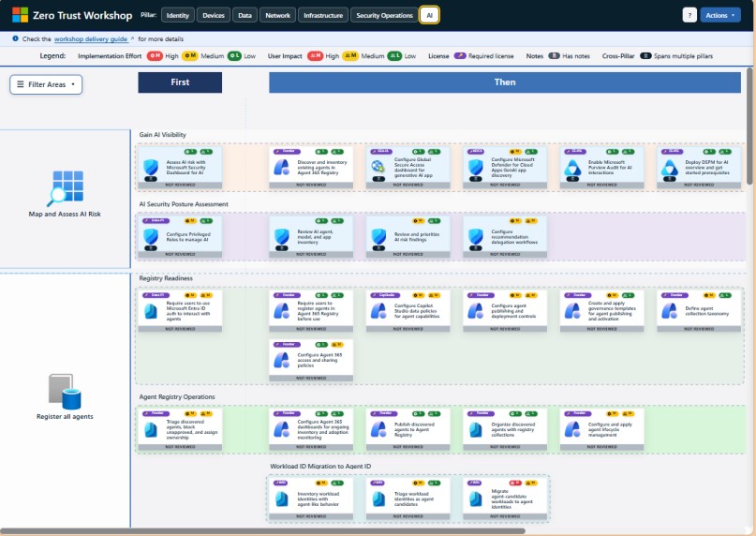Click Workload ID Migration to Agent ID heading
The height and width of the screenshot is (536, 756).
coord(320,466)
